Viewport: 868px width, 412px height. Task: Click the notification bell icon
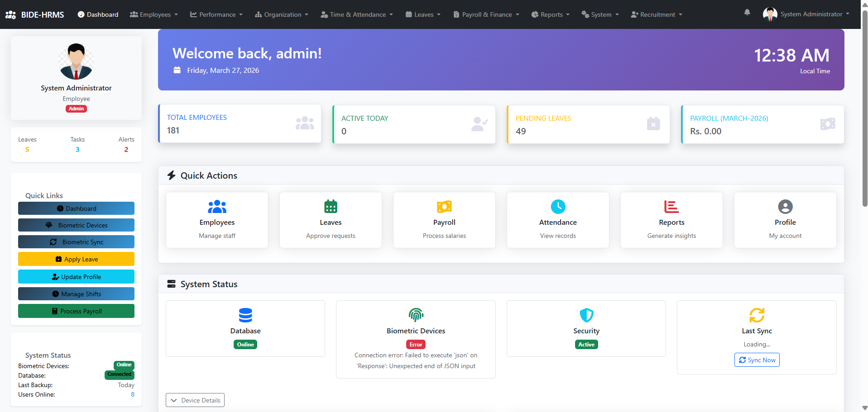coord(746,13)
